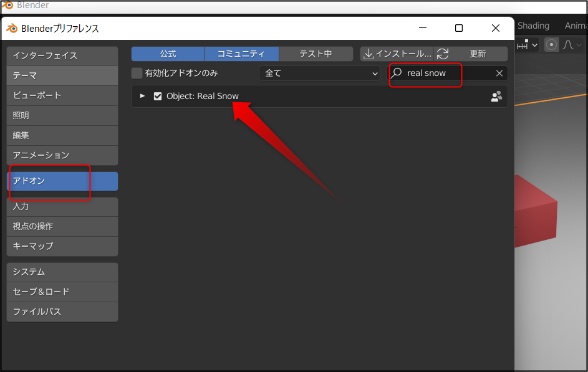Expand the Object: Real Snow add-on details
The width and height of the screenshot is (588, 372).
click(142, 96)
